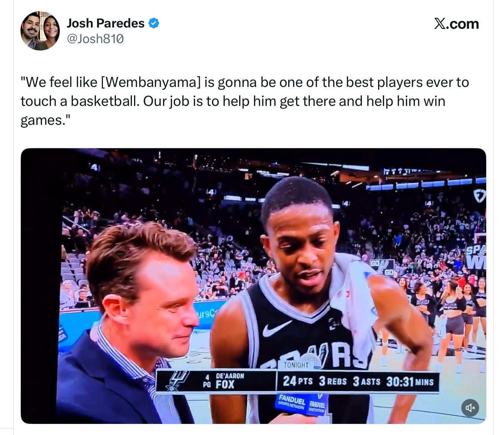The height and width of the screenshot is (435, 504).
Task: Open the Josh Paredes display name
Action: tap(105, 23)
